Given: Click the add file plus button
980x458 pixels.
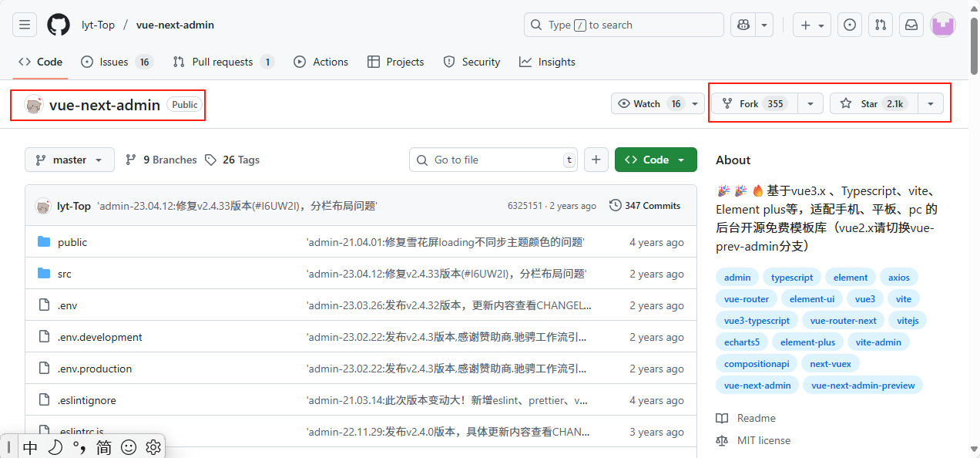Looking at the screenshot, I should (596, 160).
